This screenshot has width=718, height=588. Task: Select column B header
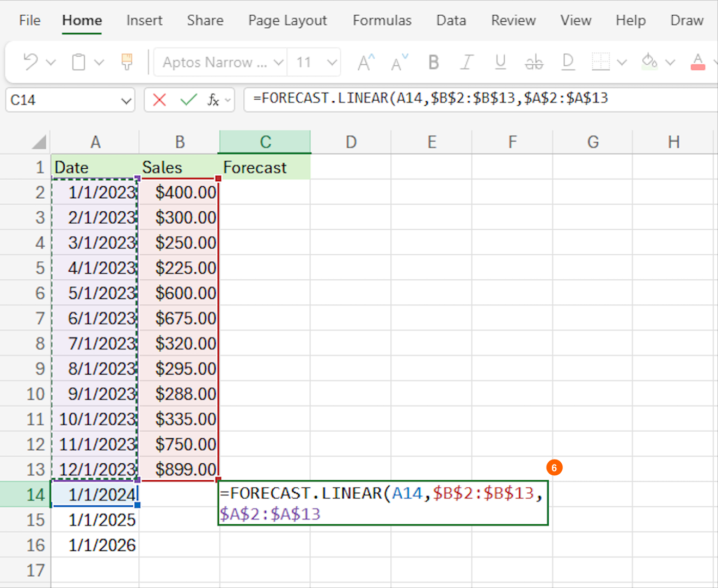coord(180,142)
